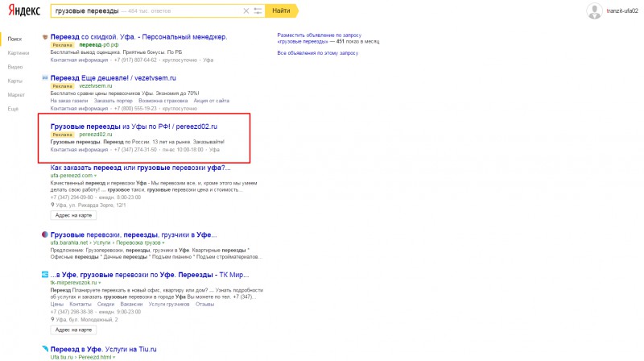
Task: Click the user avatar icon
Action: (594, 11)
